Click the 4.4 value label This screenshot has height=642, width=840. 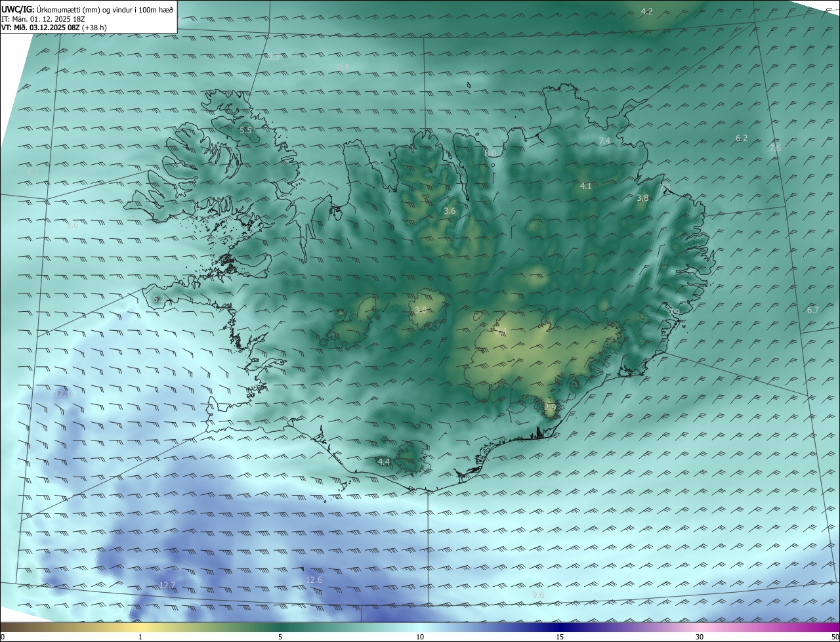[x=384, y=462]
